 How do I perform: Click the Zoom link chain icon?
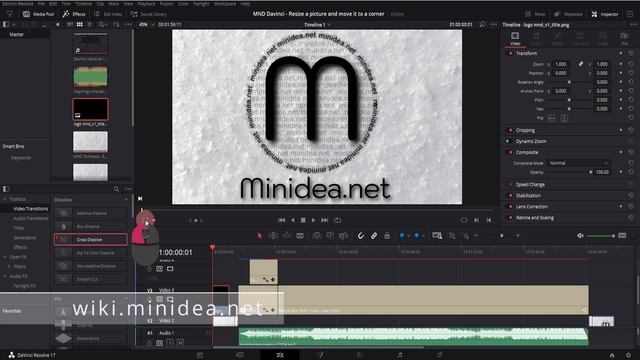[x=580, y=64]
